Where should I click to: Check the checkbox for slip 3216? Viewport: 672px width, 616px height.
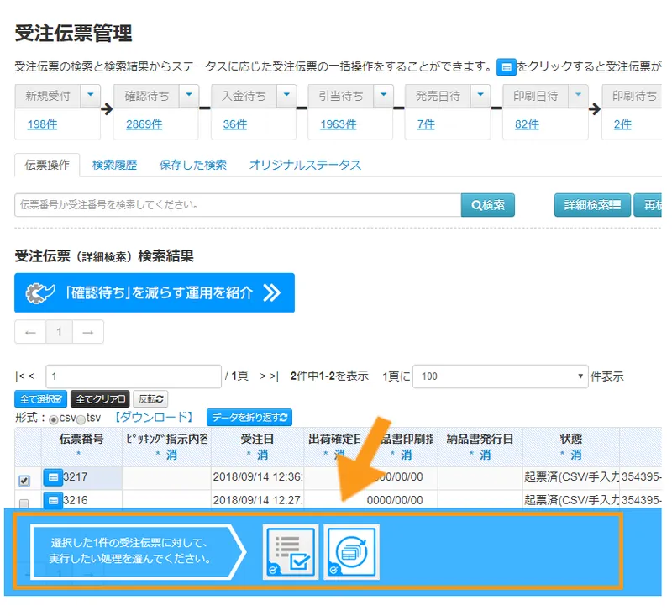pos(24,503)
